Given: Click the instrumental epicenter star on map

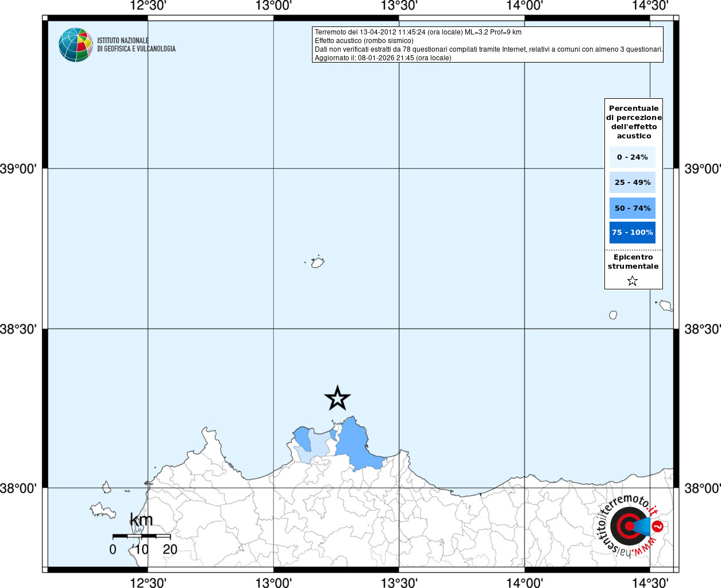Looking at the screenshot, I should point(337,398).
